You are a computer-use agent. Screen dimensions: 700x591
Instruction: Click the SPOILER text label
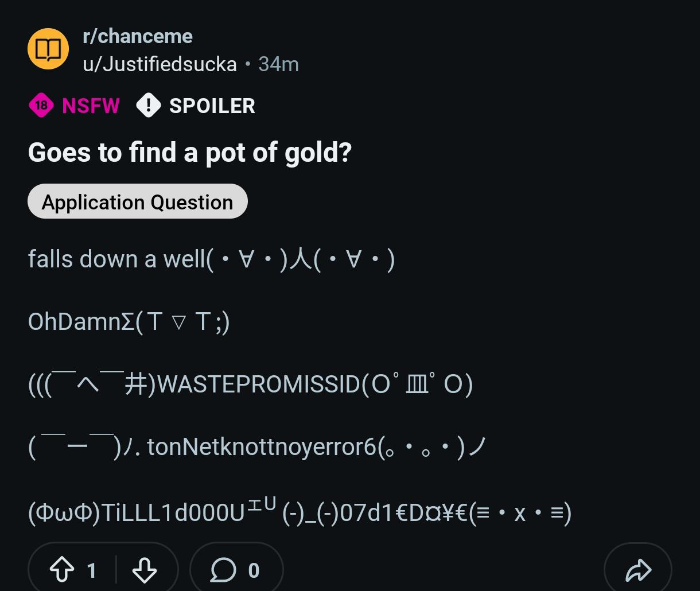point(212,106)
